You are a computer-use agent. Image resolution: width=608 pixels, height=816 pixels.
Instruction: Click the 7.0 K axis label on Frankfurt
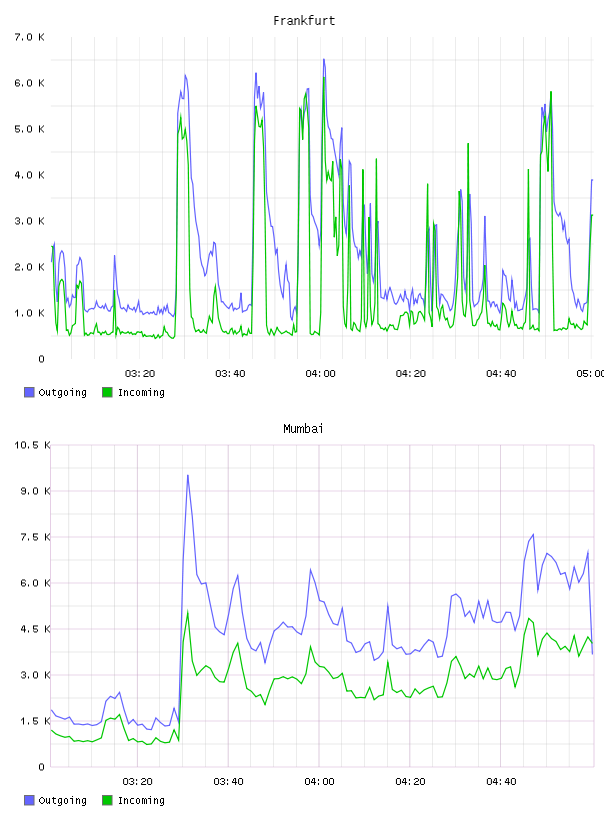[30, 37]
